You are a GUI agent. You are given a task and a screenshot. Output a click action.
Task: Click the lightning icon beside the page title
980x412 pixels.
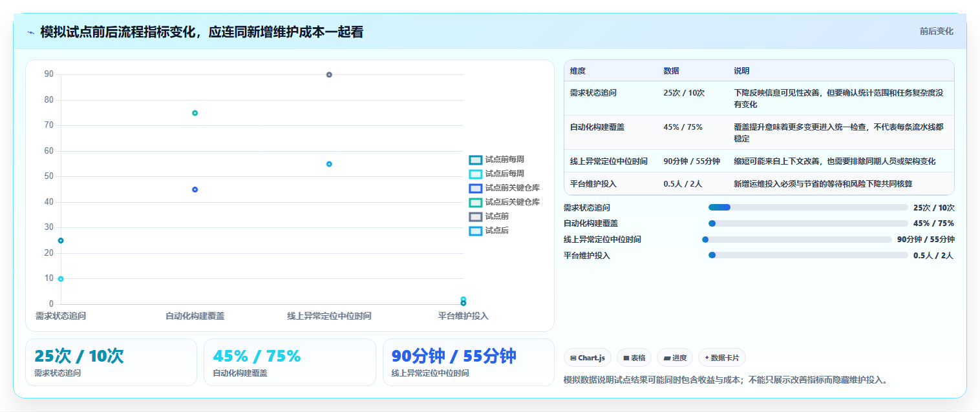click(30, 32)
